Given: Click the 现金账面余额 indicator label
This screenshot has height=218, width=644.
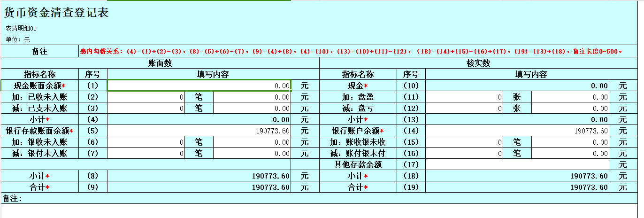Looking at the screenshot, I should (x=40, y=86).
